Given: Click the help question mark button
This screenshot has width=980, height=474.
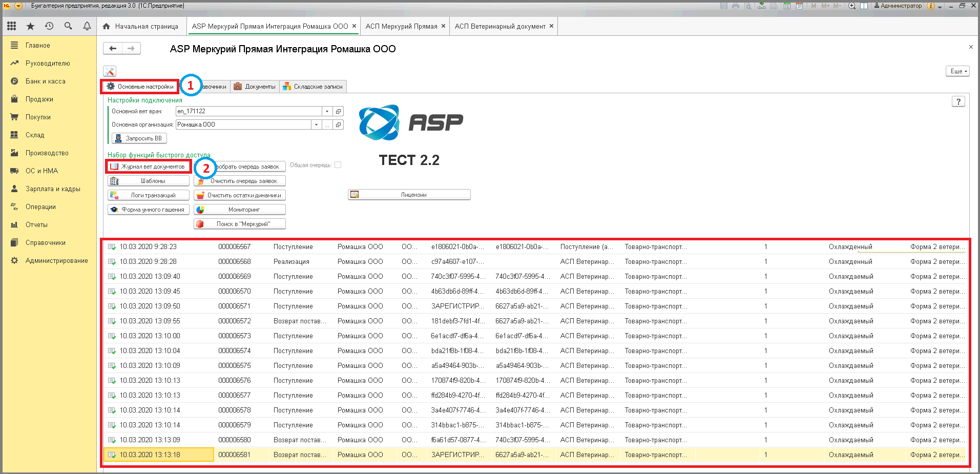Looking at the screenshot, I should coord(958,101).
